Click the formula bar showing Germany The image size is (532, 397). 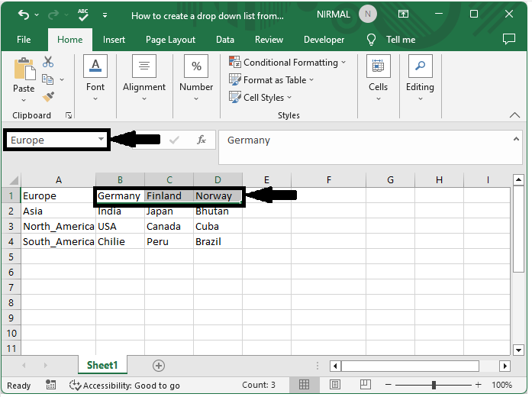[365, 147]
